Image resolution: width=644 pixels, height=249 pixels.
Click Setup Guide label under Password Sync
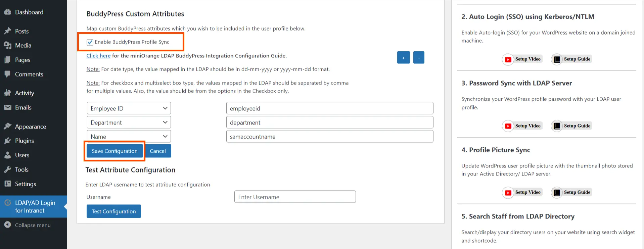pyautogui.click(x=577, y=126)
